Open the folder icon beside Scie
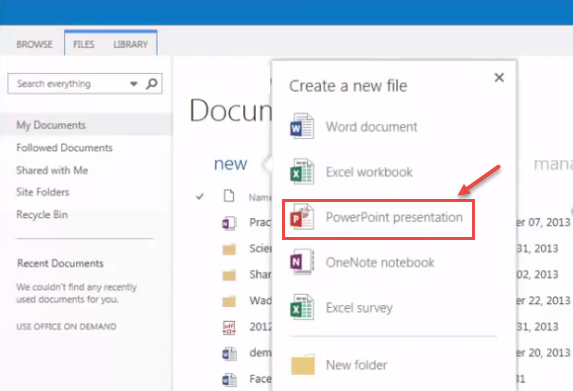Viewport: 573px width, 391px height. pyautogui.click(x=229, y=249)
